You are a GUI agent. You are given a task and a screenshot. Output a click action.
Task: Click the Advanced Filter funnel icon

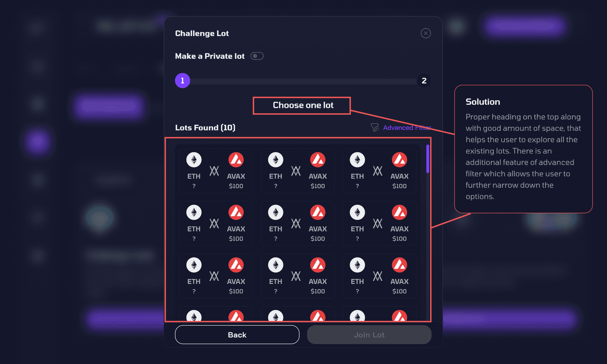click(x=375, y=127)
